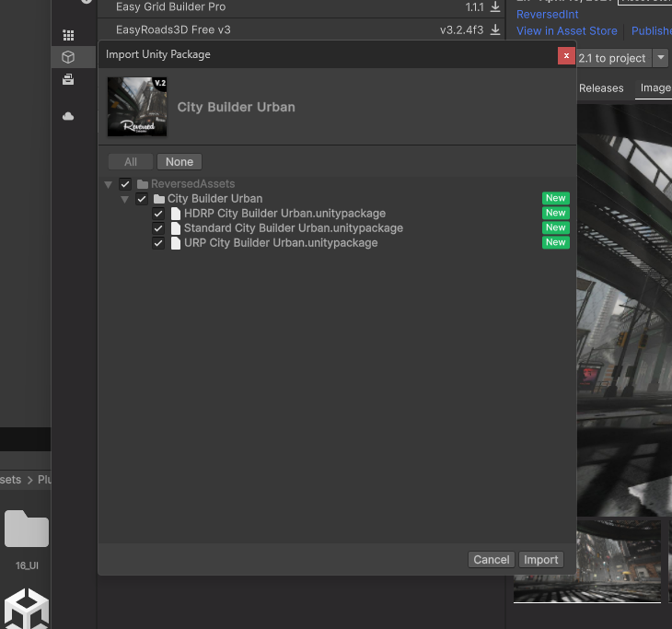Untick URP City Builder Urban.unitypackage checkbox

tap(158, 243)
